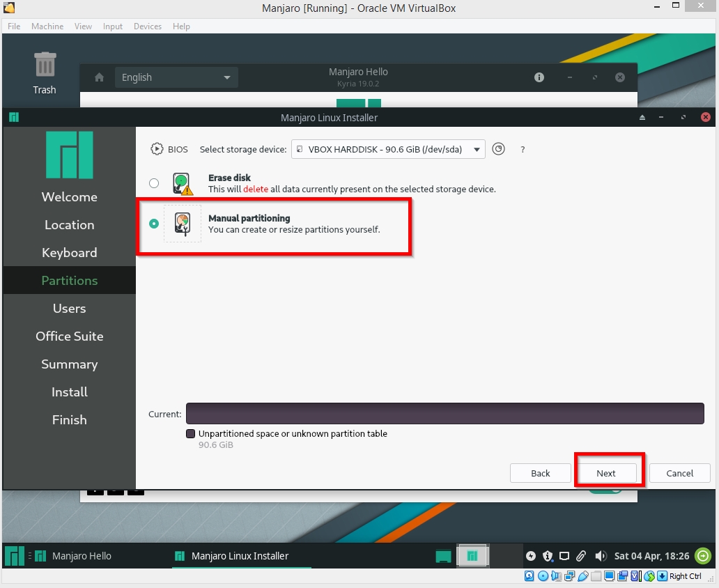Click the green logout session button
The image size is (719, 588).
703,556
